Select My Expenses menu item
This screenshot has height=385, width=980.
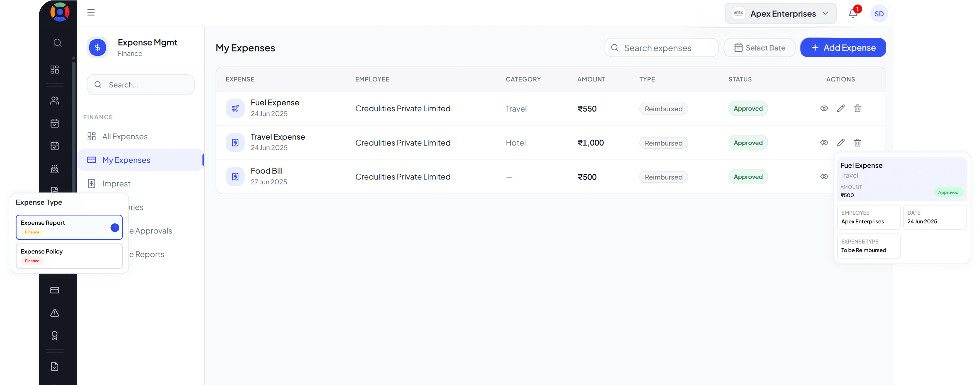pos(141,160)
